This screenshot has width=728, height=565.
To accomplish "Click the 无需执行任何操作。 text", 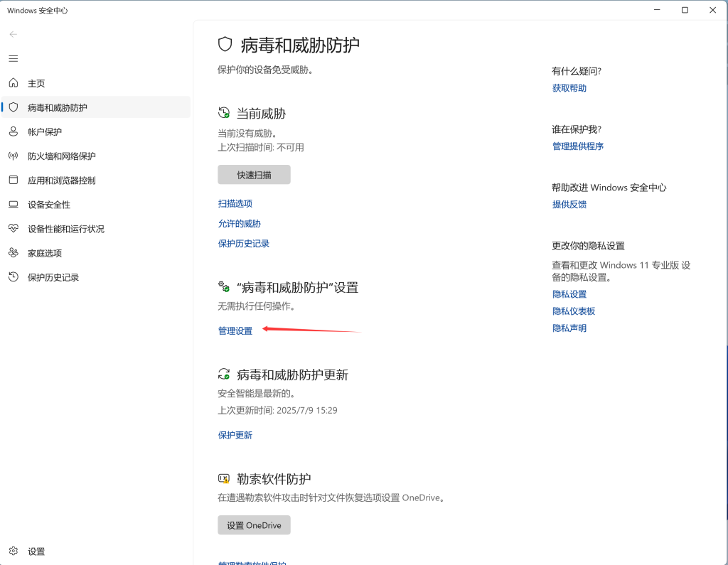I will pos(257,306).
